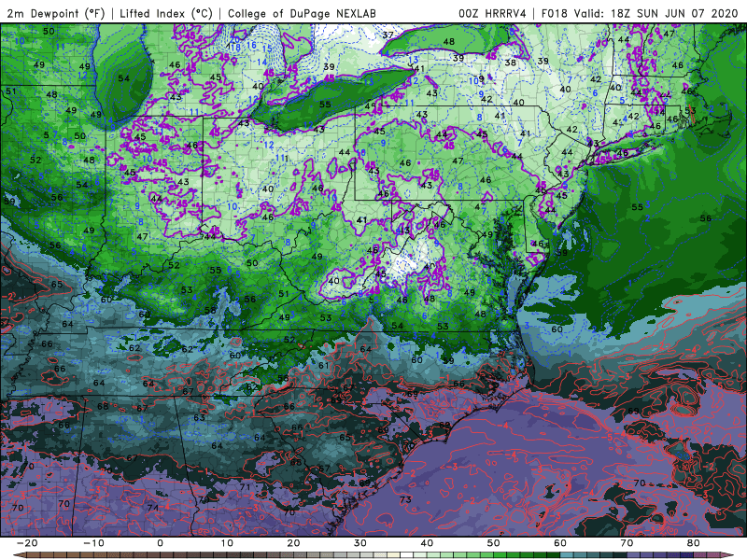
Task: Click the dewpoint value 73 off the Carolina coast
Action: pos(405,499)
